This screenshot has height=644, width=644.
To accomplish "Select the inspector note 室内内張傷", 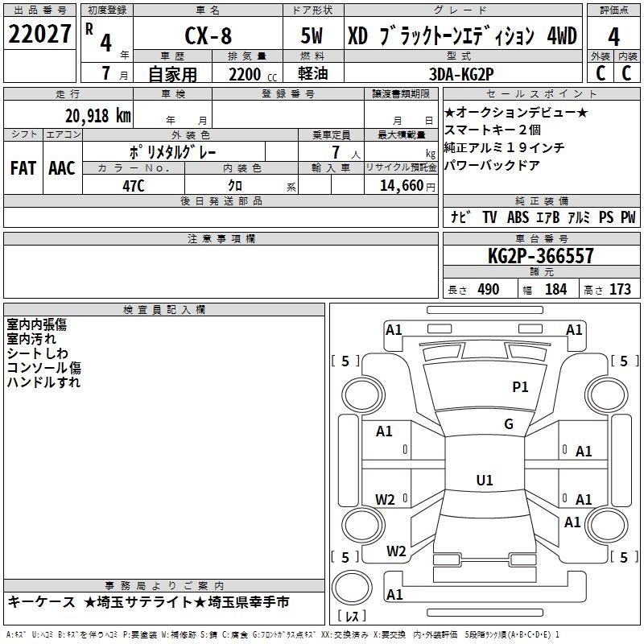I will click(x=36, y=324).
